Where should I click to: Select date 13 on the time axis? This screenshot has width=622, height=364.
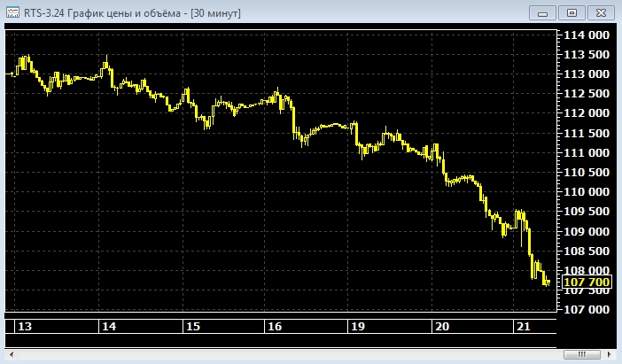coord(25,327)
